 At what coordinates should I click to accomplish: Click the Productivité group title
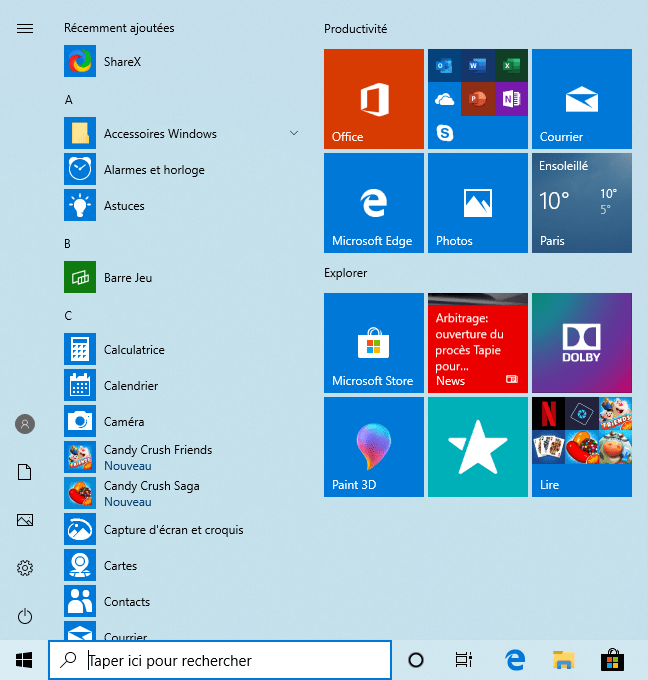coord(355,29)
